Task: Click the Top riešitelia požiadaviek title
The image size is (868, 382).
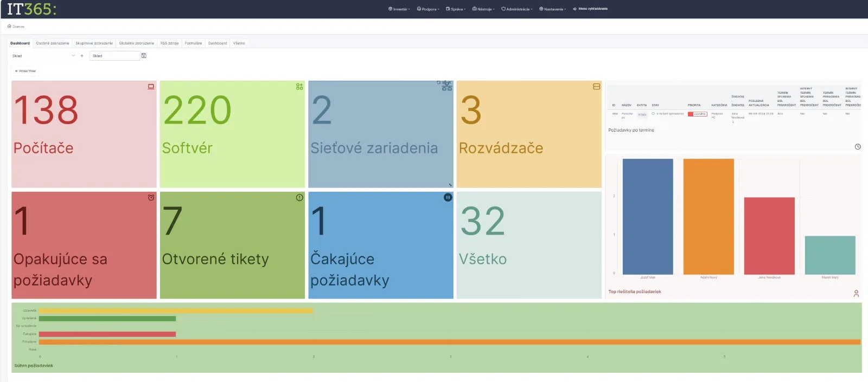Action: coord(635,292)
